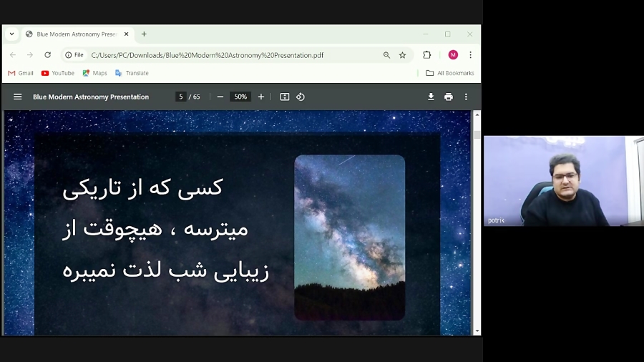This screenshot has width=644, height=362.
Task: Click the potrik webcam video tile
Action: pyautogui.click(x=564, y=180)
